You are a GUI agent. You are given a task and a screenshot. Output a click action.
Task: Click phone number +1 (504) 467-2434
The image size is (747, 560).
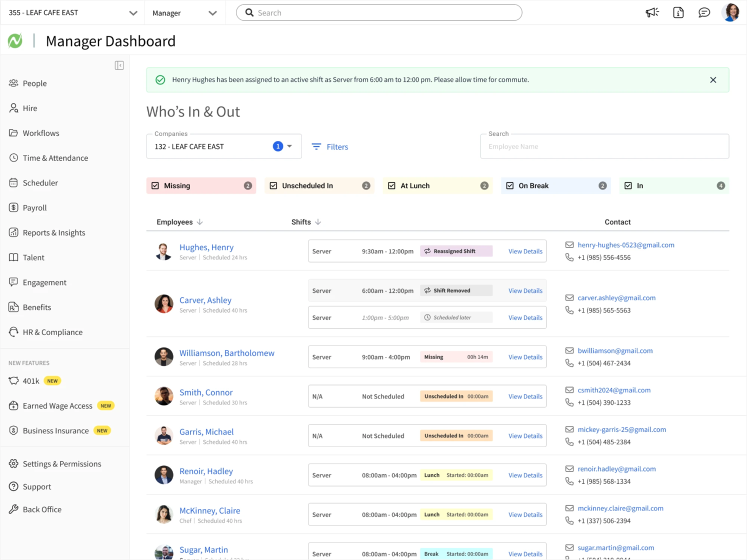(604, 363)
